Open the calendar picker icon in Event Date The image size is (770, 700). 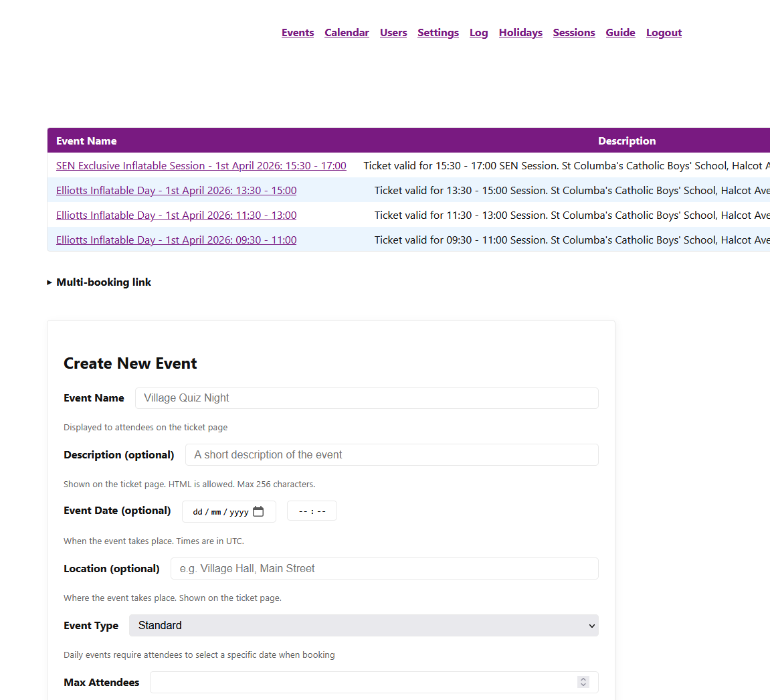coord(258,512)
